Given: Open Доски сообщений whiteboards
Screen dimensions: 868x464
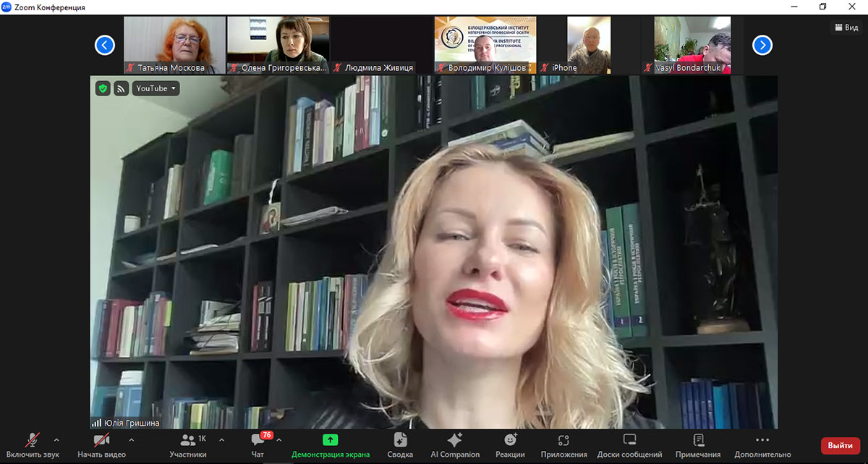Looking at the screenshot, I should click(x=629, y=445).
